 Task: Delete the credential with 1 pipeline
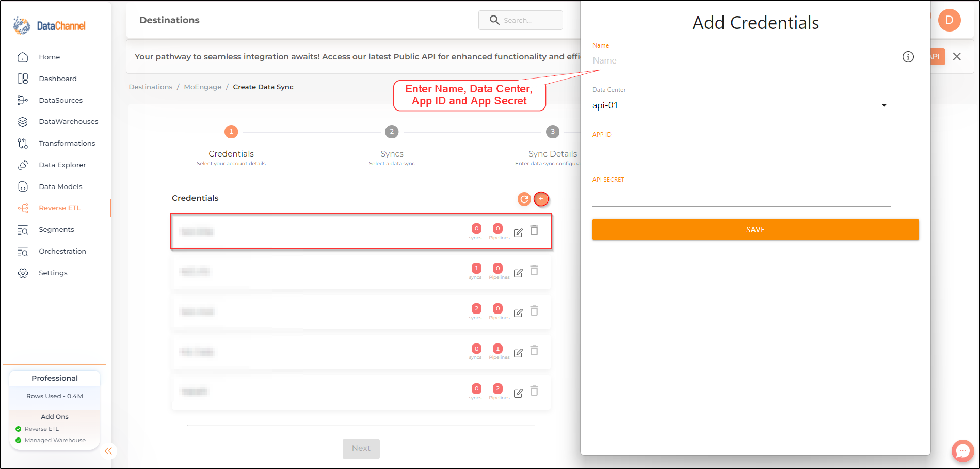pos(535,351)
